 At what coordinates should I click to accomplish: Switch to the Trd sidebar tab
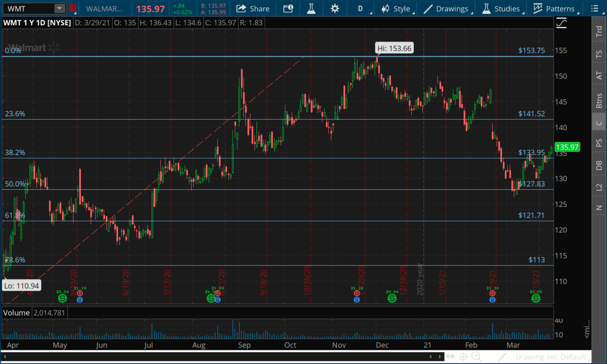[599, 31]
